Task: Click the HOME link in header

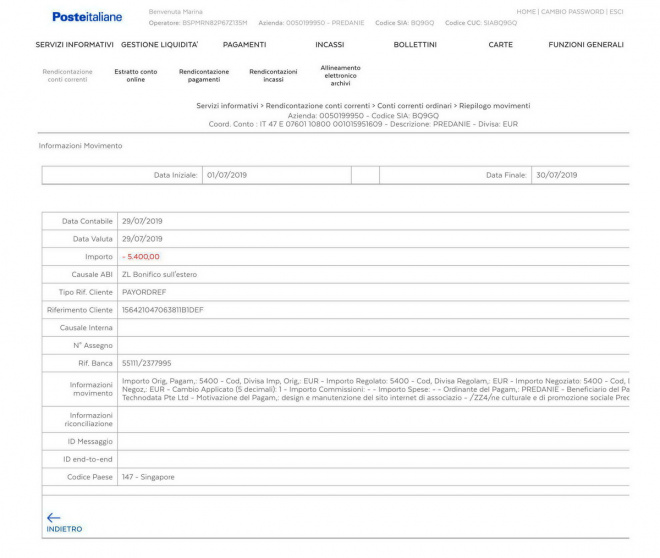Action: point(526,12)
